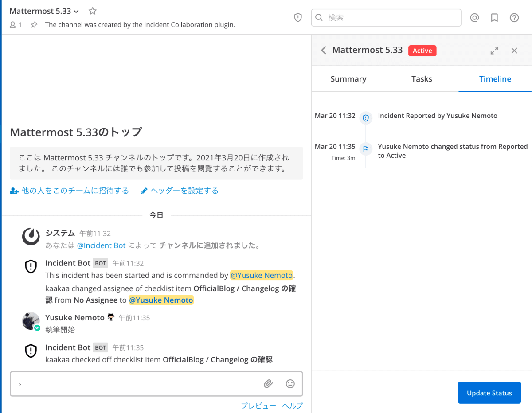Image resolution: width=532 pixels, height=413 pixels.
Task: Click the システム message timestamp 午前11:32
Action: [95, 234]
